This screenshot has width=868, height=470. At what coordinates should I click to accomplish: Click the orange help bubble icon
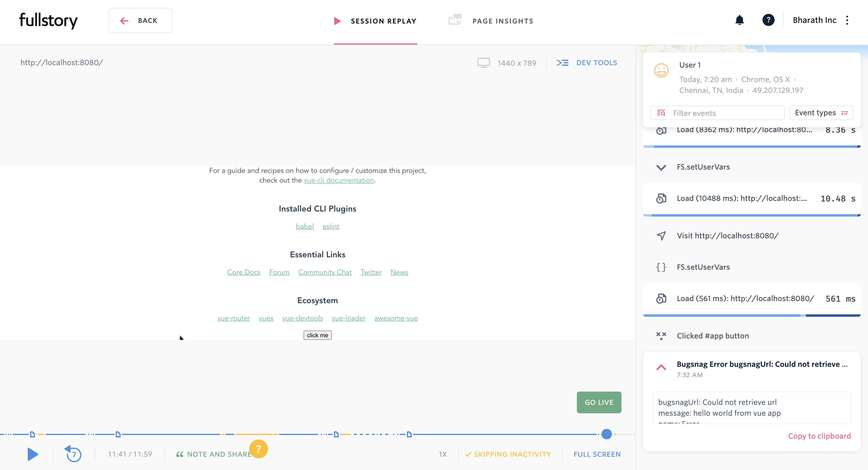point(259,449)
